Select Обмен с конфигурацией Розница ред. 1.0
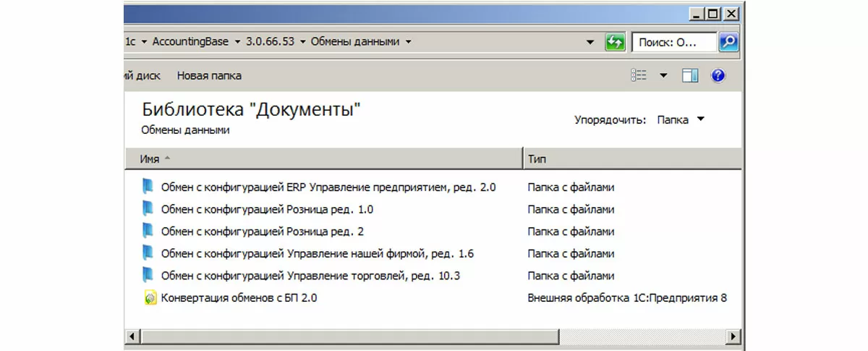The height and width of the screenshot is (351, 868). [x=267, y=209]
